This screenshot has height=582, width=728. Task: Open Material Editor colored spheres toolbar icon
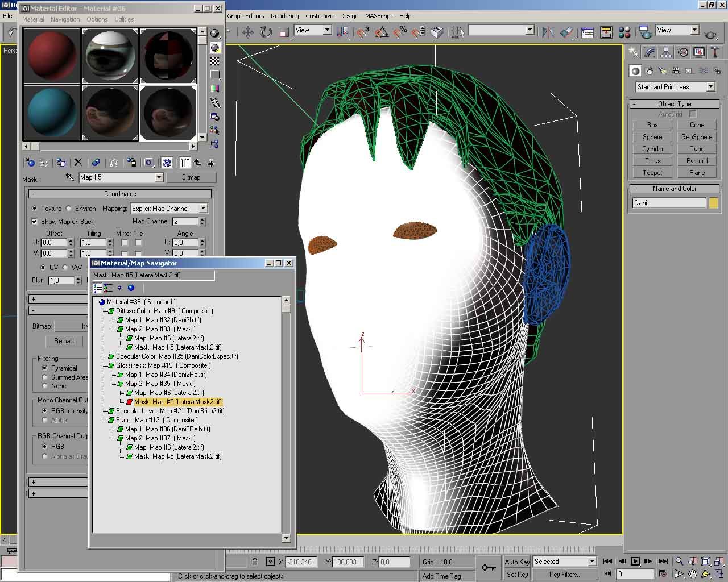(x=624, y=32)
